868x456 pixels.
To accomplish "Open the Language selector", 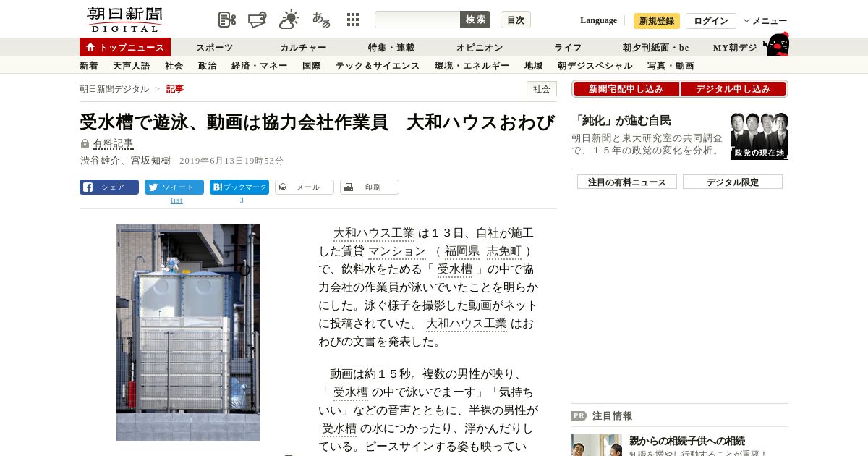I will 598,20.
